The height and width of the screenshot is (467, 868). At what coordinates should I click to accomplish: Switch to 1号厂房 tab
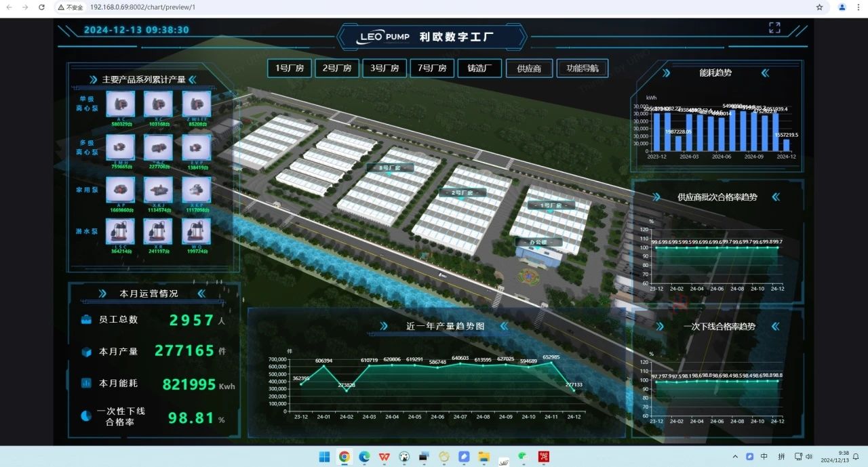click(290, 68)
